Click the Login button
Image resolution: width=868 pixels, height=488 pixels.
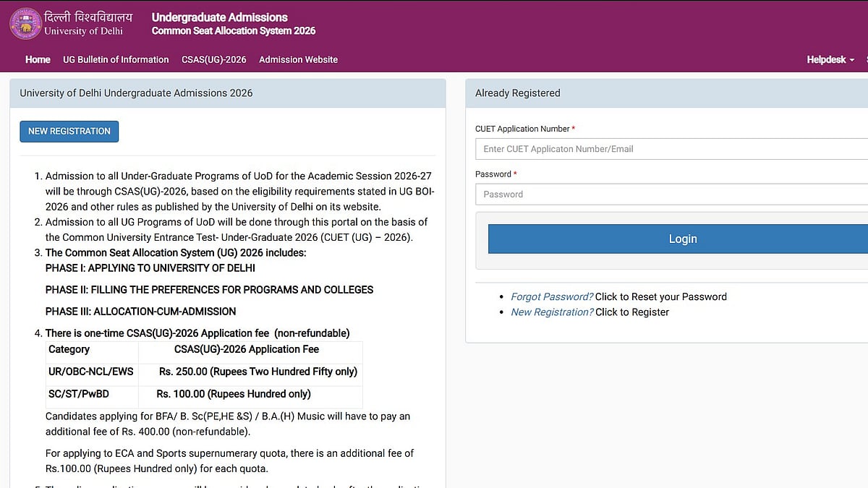tap(678, 239)
